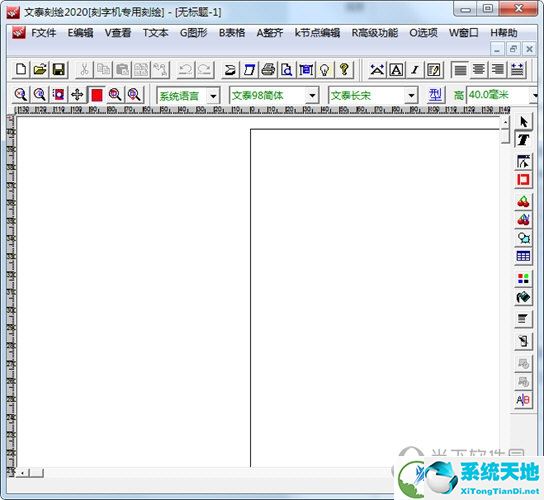Open the R高级功能 menu
Viewport: 544px width, 500px height.
point(375,33)
